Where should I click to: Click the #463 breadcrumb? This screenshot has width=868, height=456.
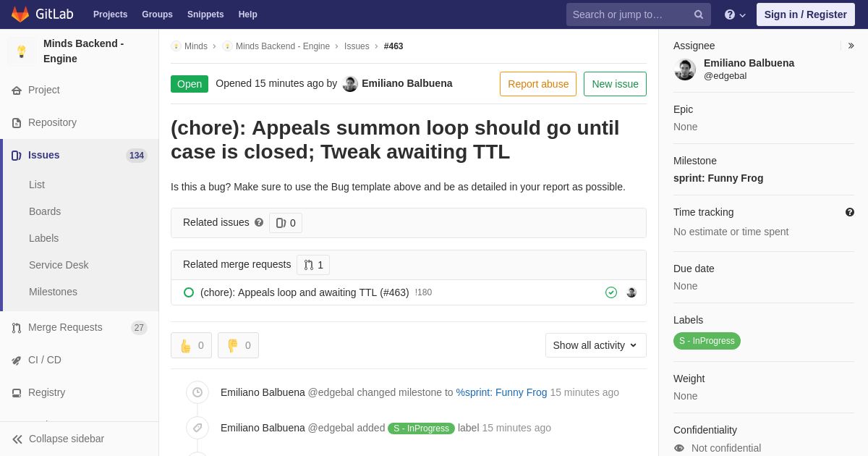[x=393, y=46]
